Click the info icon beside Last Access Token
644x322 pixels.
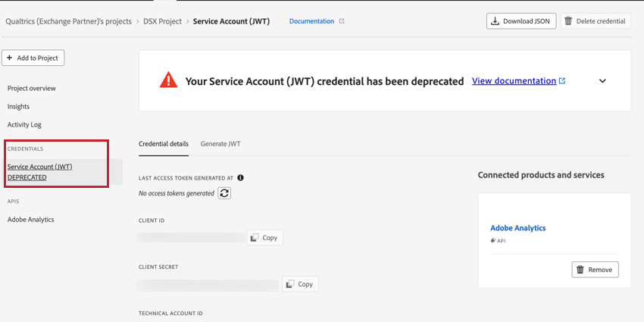[240, 178]
